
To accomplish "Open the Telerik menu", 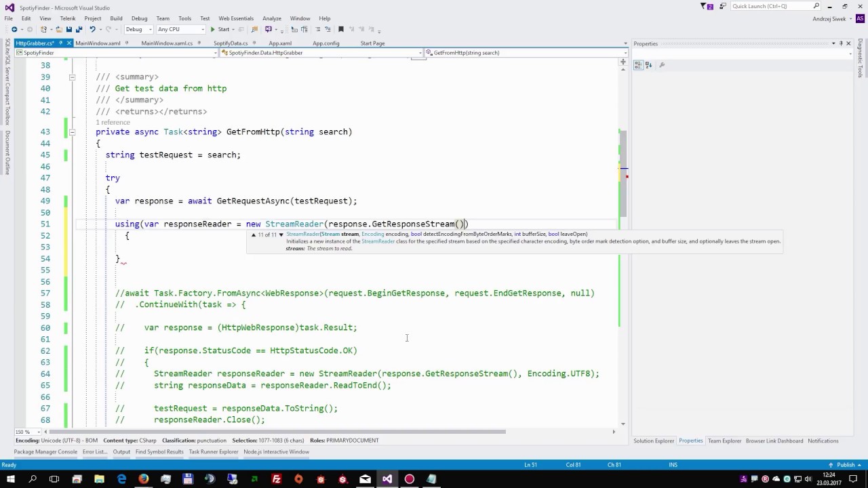I will tap(68, 18).
